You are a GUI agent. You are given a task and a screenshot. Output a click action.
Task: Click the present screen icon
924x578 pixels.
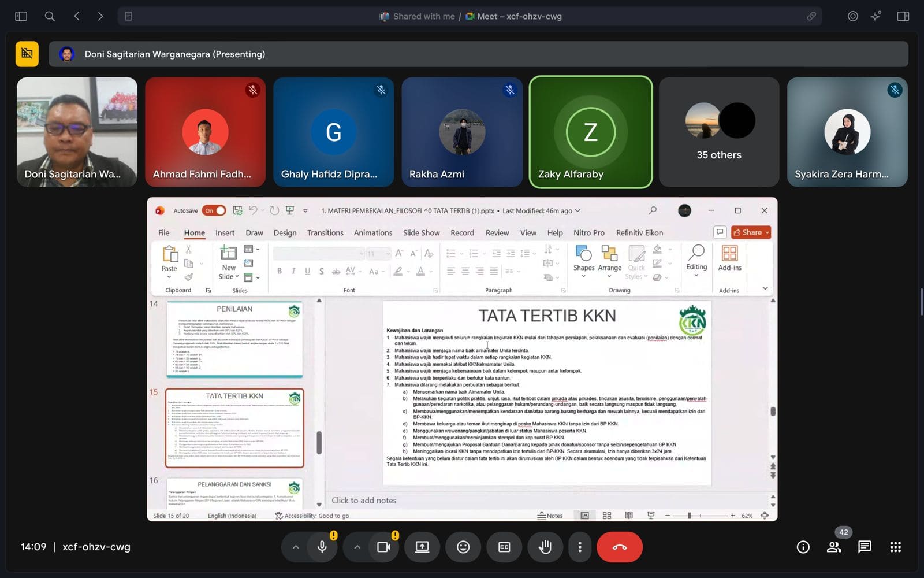pos(422,547)
